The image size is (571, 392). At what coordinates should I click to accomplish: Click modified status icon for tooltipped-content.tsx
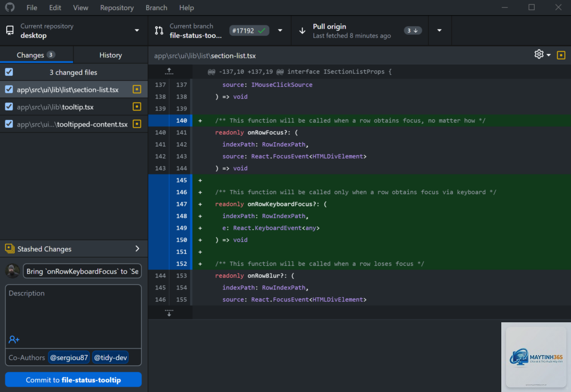(137, 124)
